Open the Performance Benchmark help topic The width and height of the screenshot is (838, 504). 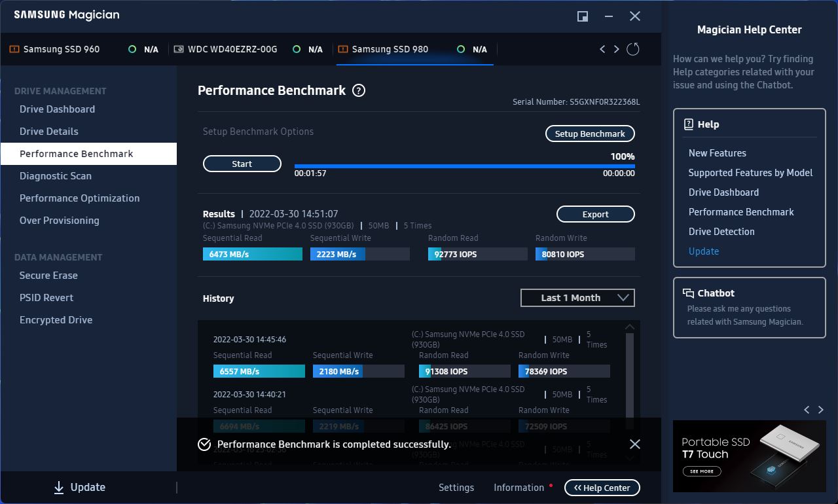coord(741,212)
